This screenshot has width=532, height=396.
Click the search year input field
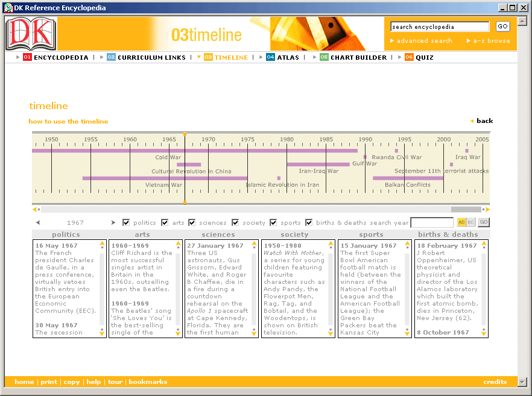click(432, 222)
